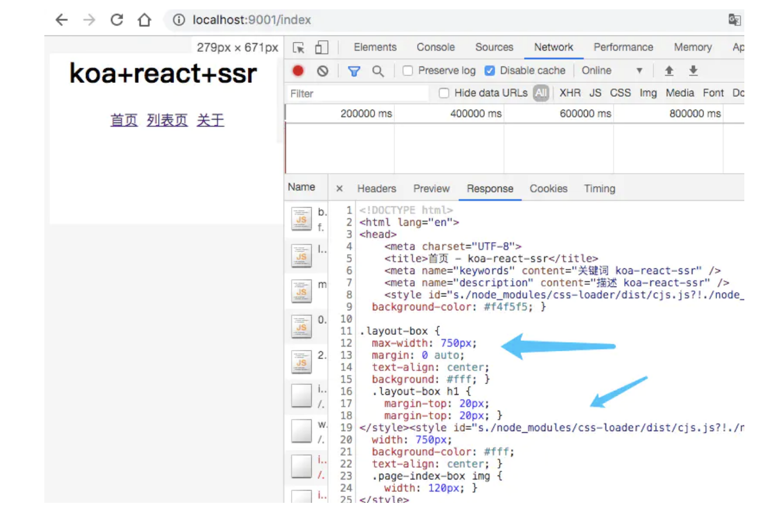The image size is (784, 532).
Task: Toggle the device toolbar icon
Action: [321, 48]
